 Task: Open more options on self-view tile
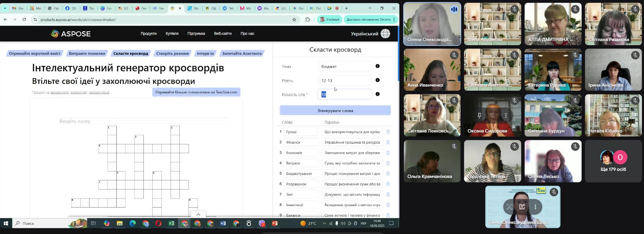point(535,206)
